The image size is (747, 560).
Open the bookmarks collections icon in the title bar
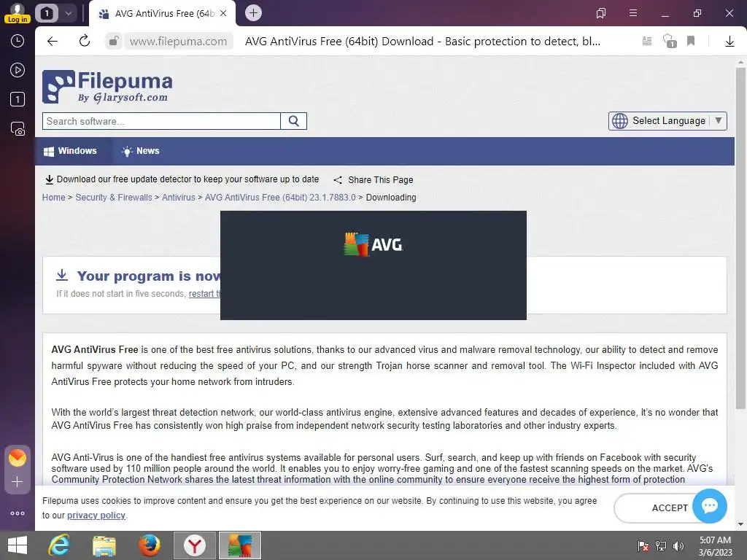(601, 13)
